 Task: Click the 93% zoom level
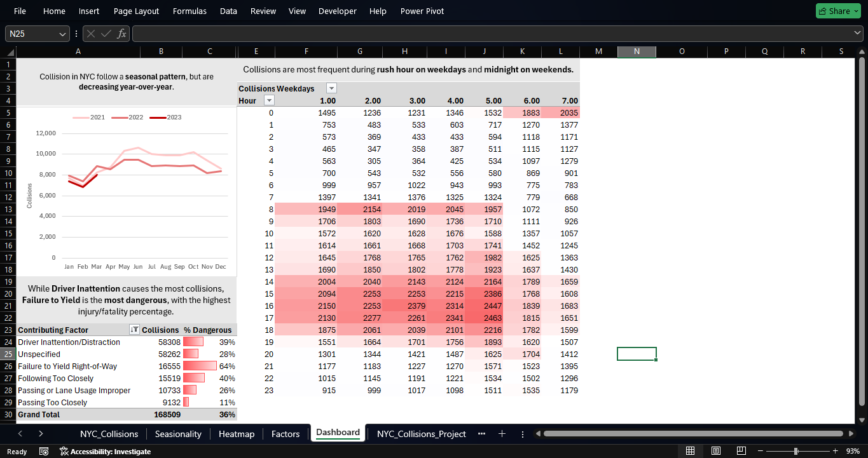[853, 452]
